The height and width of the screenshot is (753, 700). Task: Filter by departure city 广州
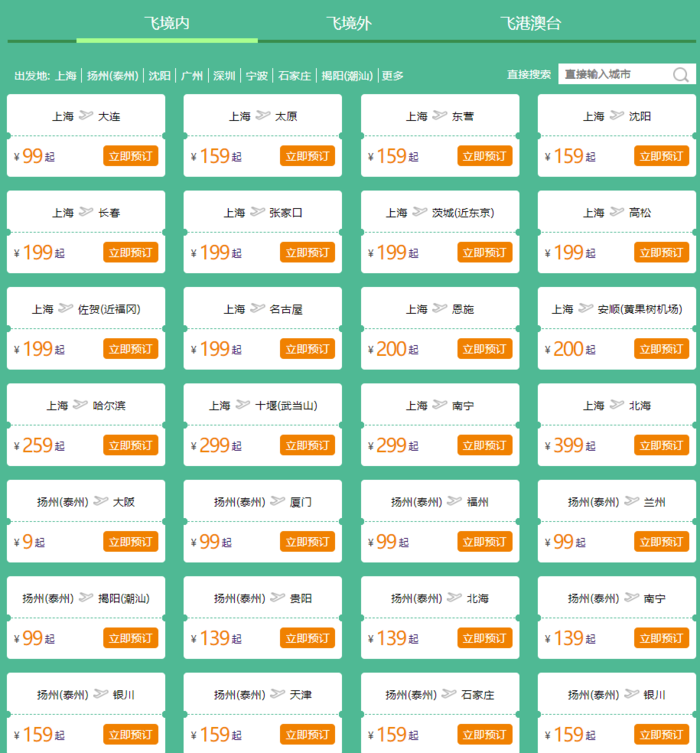[192, 76]
